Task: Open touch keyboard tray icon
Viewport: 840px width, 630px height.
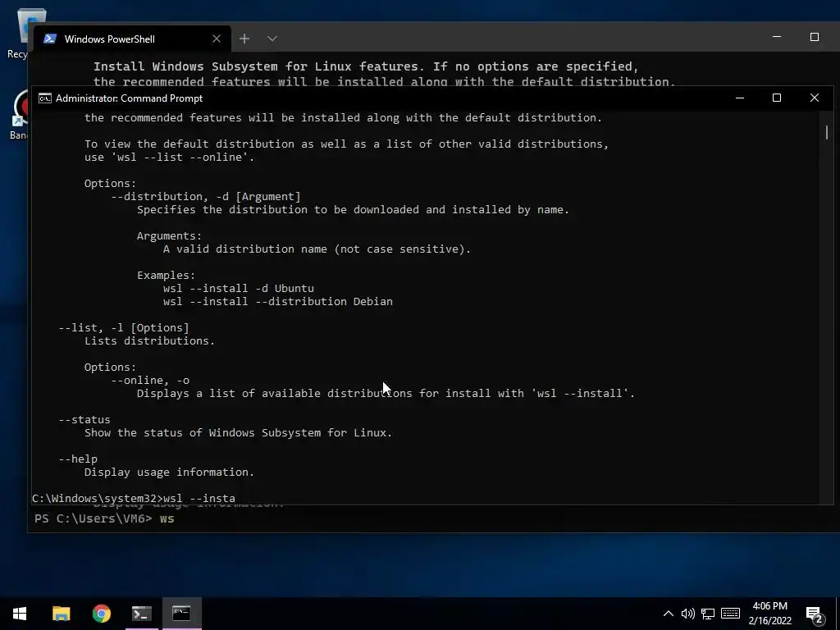Action: pos(730,614)
